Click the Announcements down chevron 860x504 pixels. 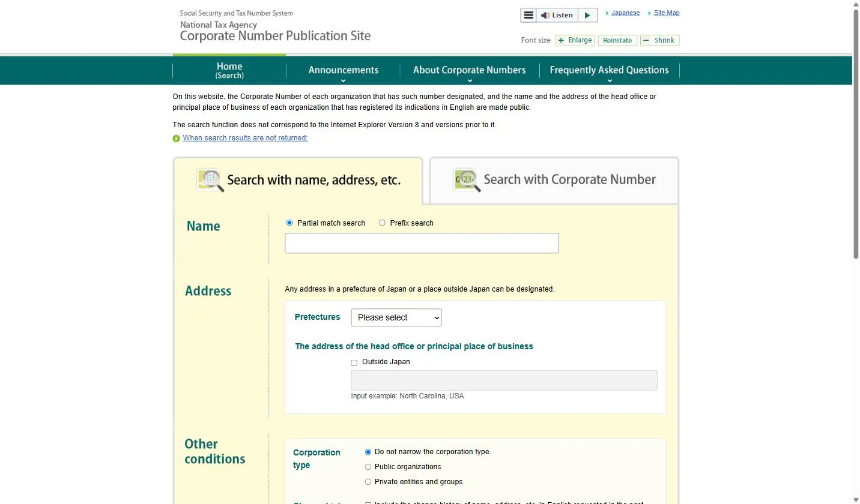(343, 81)
